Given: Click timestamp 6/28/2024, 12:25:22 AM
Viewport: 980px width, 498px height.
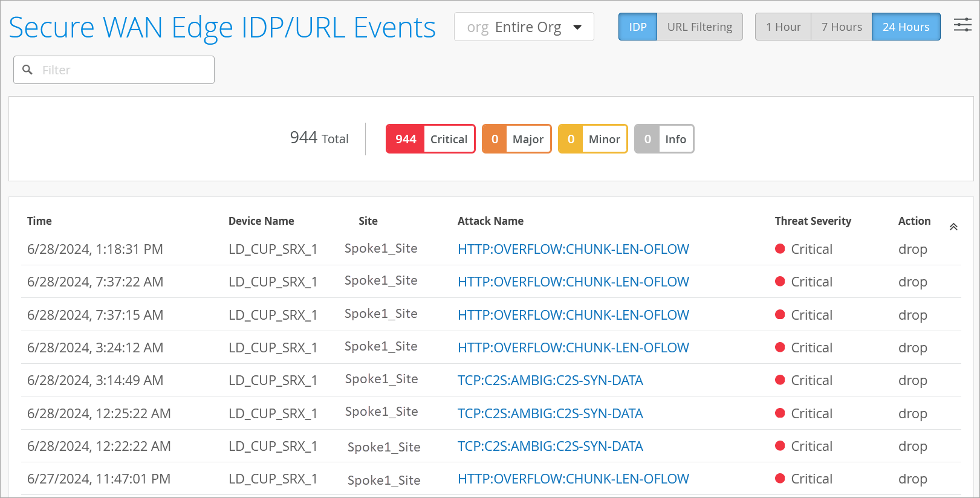Looking at the screenshot, I should click(99, 413).
